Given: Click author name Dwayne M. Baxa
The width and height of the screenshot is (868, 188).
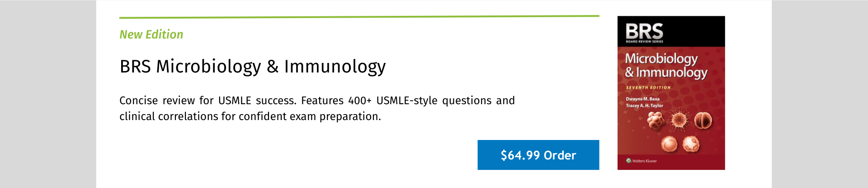Looking at the screenshot, I should (x=642, y=99).
